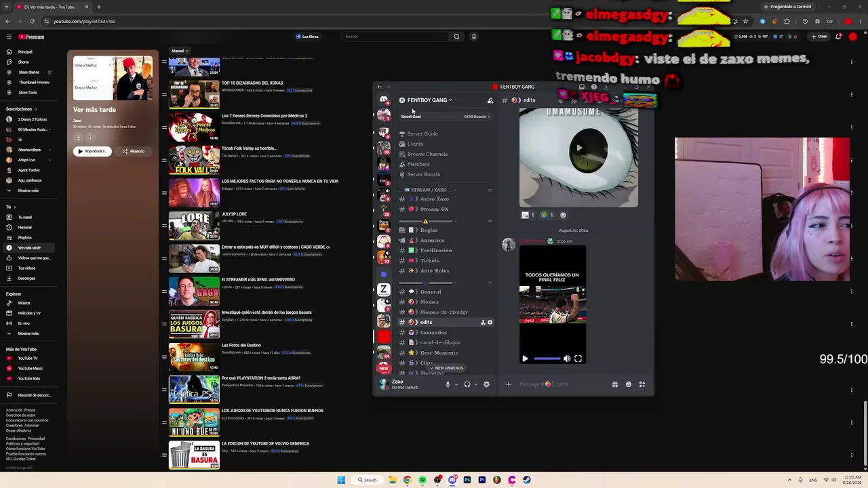The image size is (868, 488).
Task: Open Server Boosts in Discord
Action: pyautogui.click(x=424, y=174)
